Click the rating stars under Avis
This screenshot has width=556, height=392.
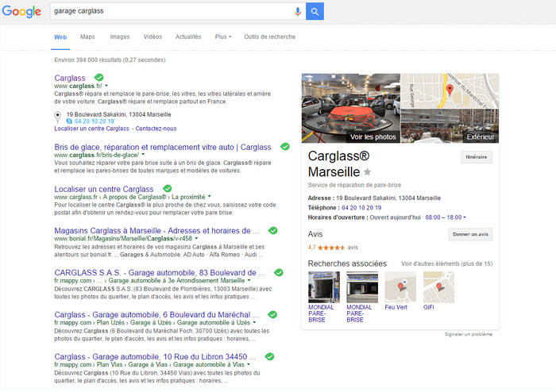tap(331, 248)
